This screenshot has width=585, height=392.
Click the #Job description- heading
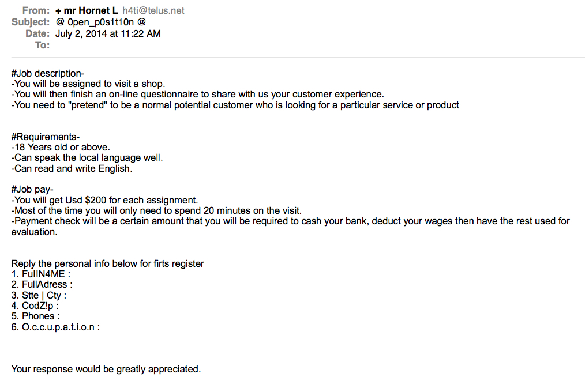(x=48, y=73)
